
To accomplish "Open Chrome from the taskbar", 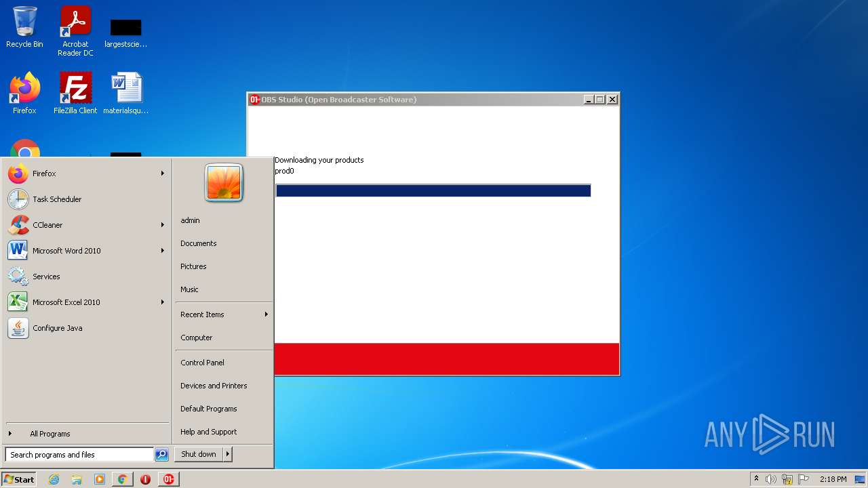I will 122,479.
